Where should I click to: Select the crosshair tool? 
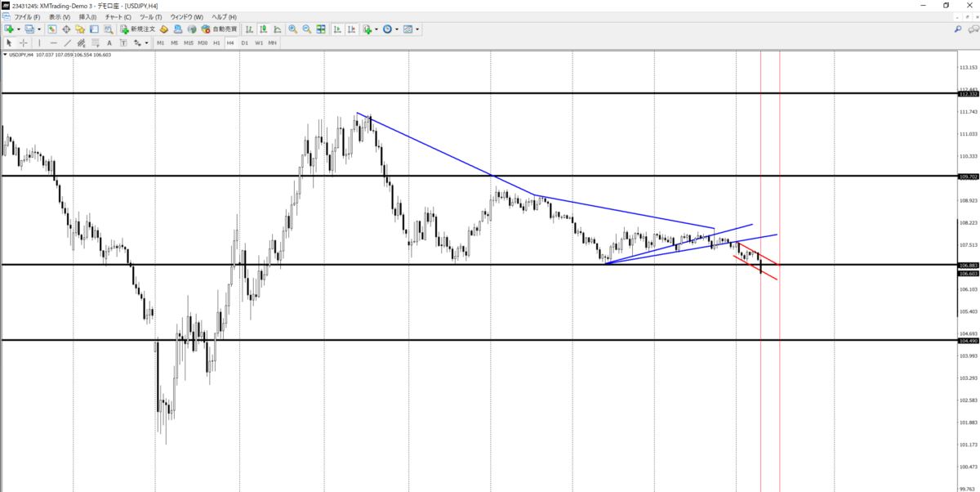23,42
